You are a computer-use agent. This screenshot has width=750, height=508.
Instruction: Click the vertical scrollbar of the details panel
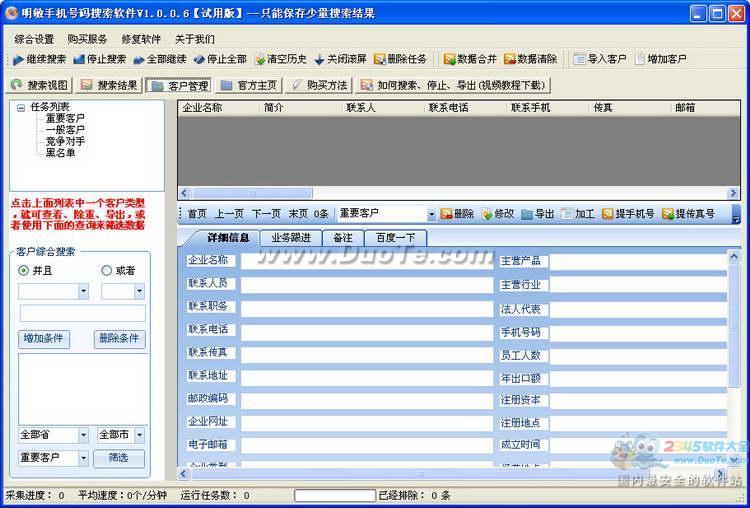tap(734, 325)
